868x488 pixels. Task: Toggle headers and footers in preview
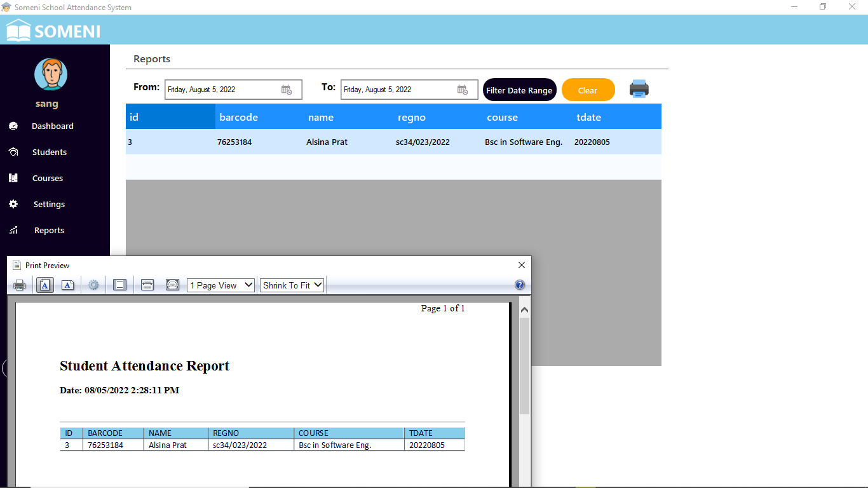click(119, 285)
